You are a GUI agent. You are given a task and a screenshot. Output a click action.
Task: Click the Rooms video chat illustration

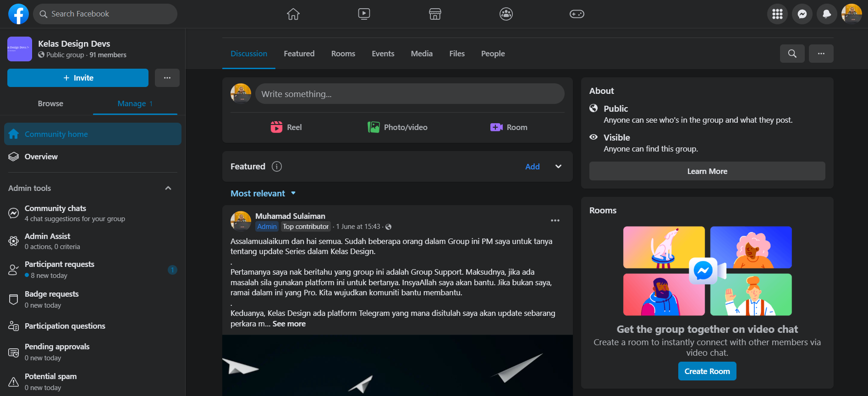[x=707, y=271]
